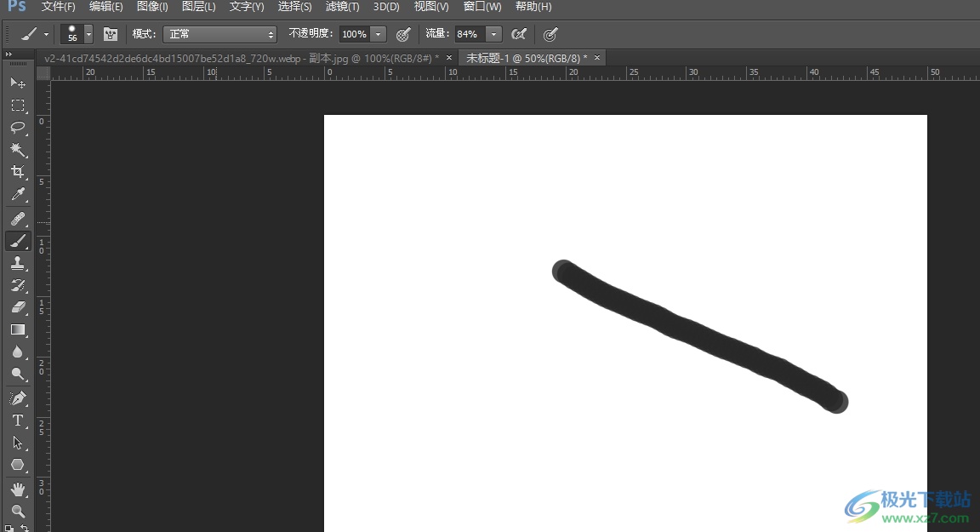Open the blending mode dropdown
The height and width of the screenshot is (532, 980).
pyautogui.click(x=219, y=34)
